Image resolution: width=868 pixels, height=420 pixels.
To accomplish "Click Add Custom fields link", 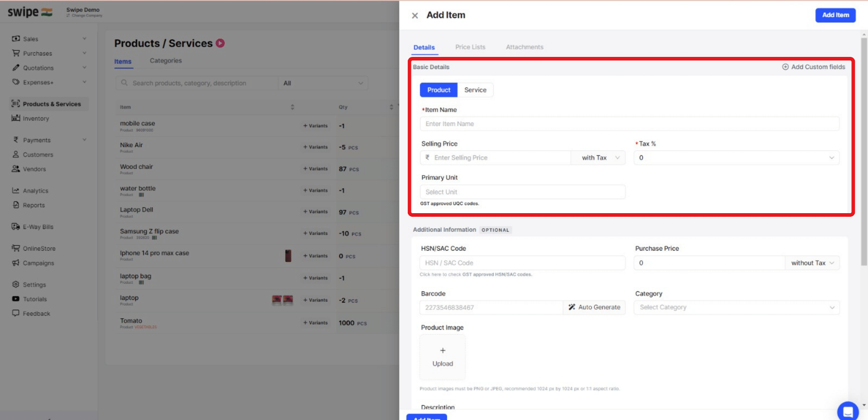I will click(x=813, y=66).
